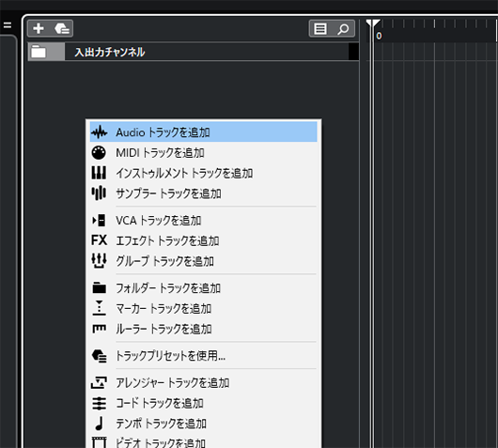Click the magnifier find tracks icon
Image resolution: width=498 pixels, height=448 pixels.
(x=343, y=29)
